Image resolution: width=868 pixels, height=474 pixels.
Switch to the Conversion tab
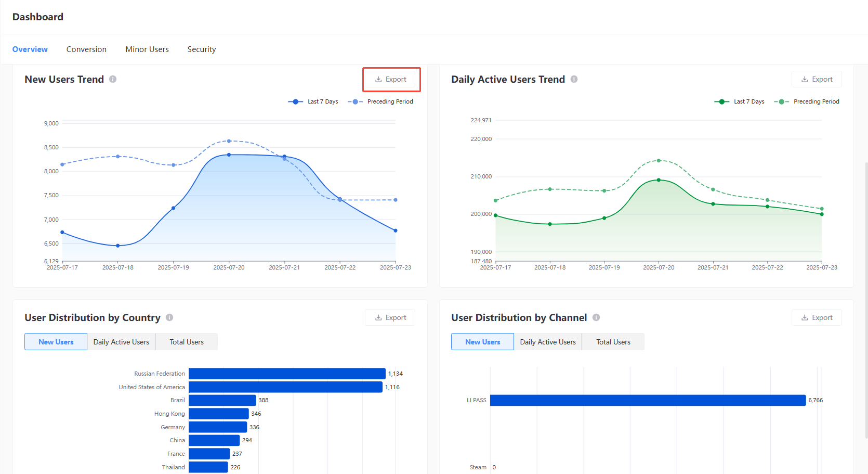(86, 49)
